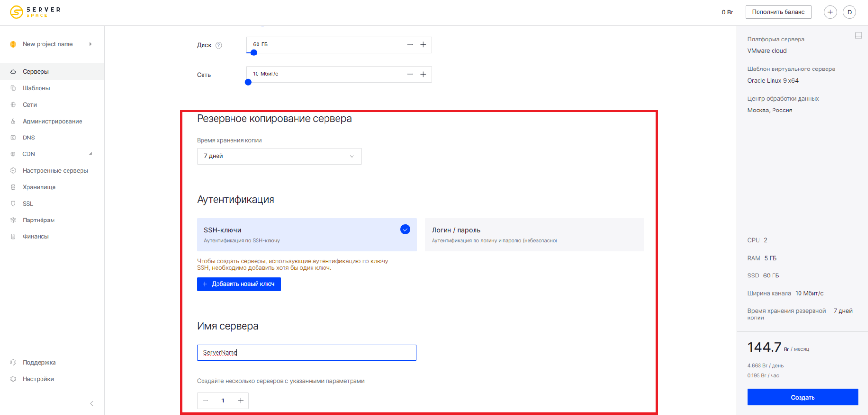Click the Партнёрам icon in sidebar

click(x=13, y=220)
